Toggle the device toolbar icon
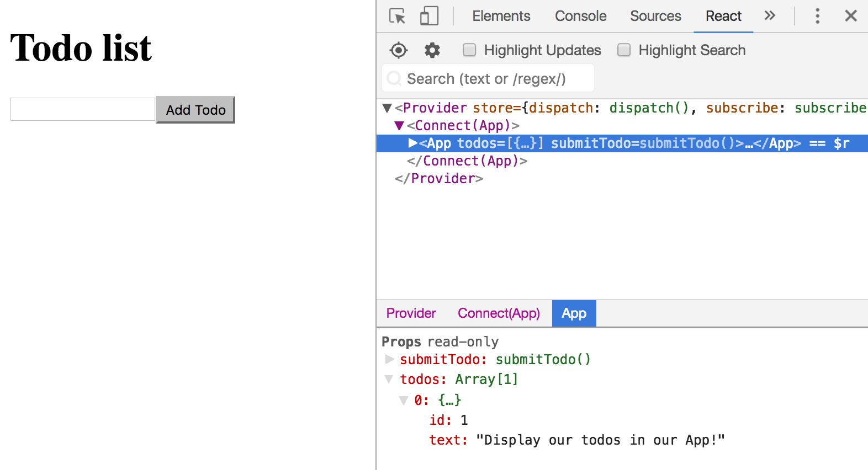The width and height of the screenshot is (868, 470). pos(429,16)
